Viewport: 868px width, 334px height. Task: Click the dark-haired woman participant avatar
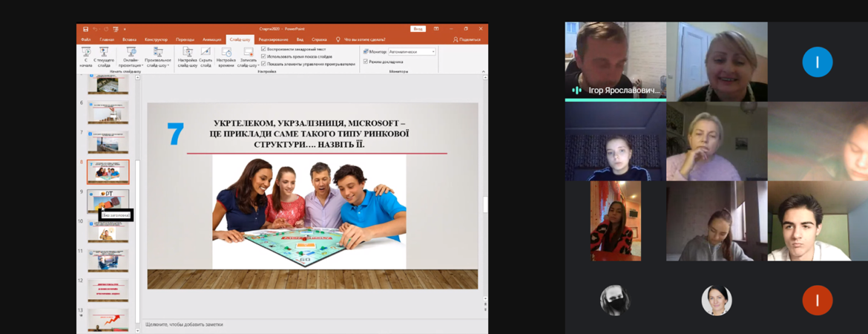717,300
